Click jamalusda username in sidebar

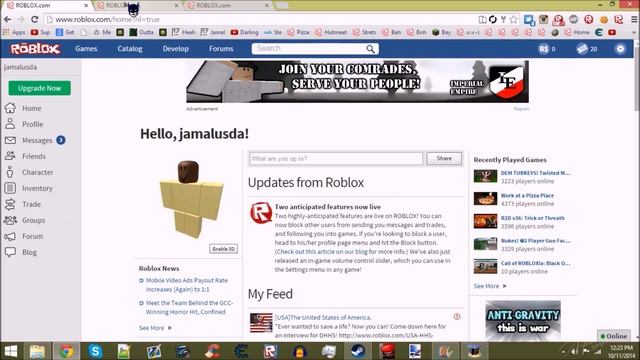pos(20,67)
